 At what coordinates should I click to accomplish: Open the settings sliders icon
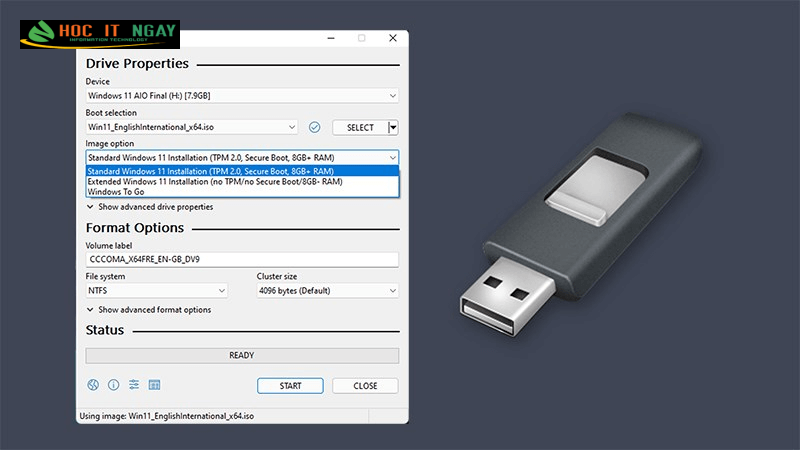coord(134,385)
